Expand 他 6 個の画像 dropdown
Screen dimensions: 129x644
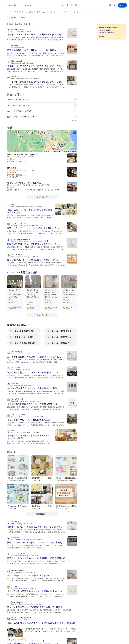[x=42, y=514]
